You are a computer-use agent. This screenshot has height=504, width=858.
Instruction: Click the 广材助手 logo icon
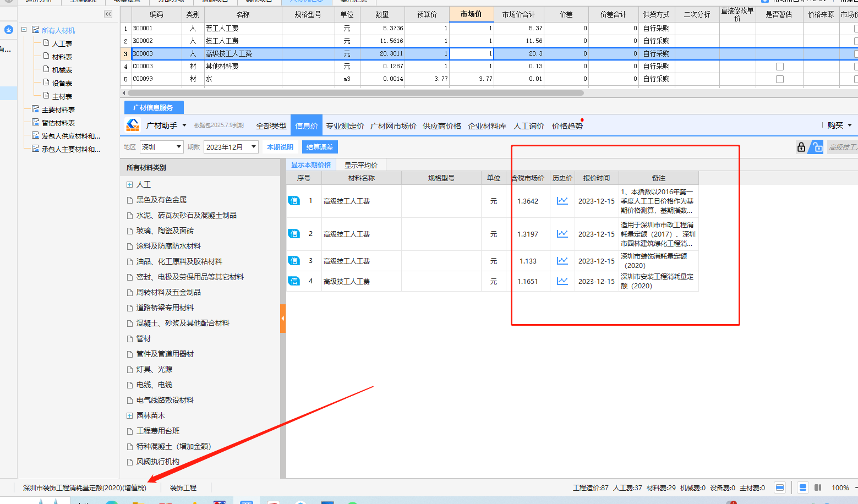coord(133,125)
